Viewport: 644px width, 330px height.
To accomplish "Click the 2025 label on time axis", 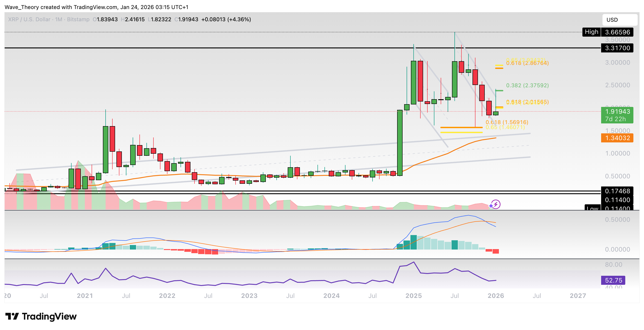I will [x=414, y=296].
